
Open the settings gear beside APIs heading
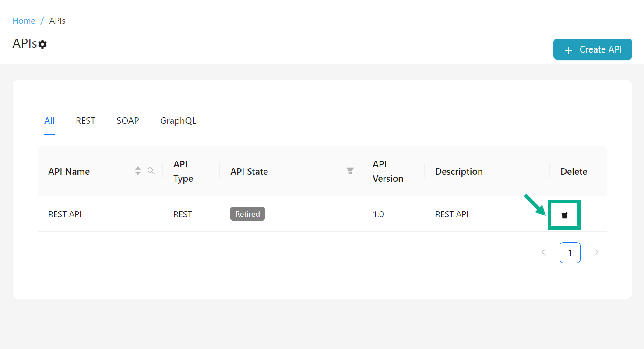tap(42, 44)
